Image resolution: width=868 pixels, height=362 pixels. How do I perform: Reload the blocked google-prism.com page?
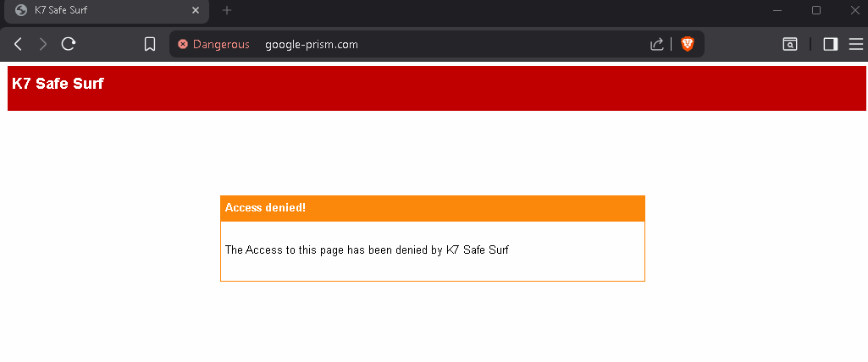pyautogui.click(x=68, y=44)
